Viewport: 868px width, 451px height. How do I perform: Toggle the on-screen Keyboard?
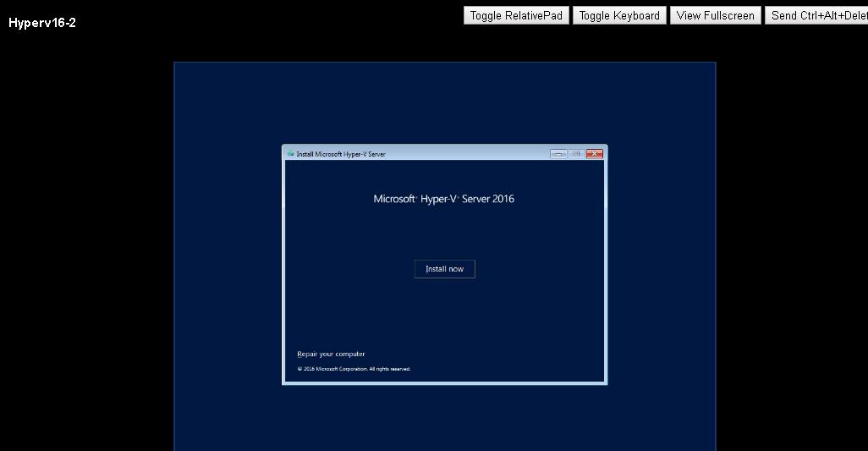[619, 15]
